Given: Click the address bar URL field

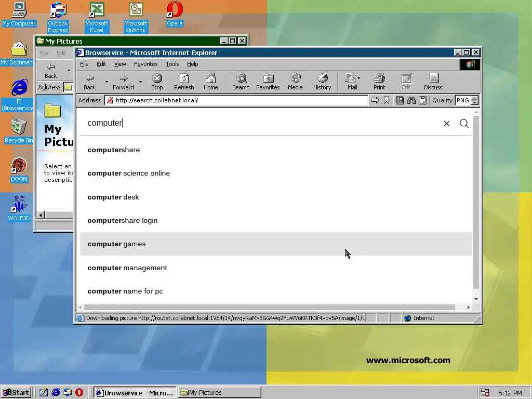Looking at the screenshot, I should tap(236, 100).
